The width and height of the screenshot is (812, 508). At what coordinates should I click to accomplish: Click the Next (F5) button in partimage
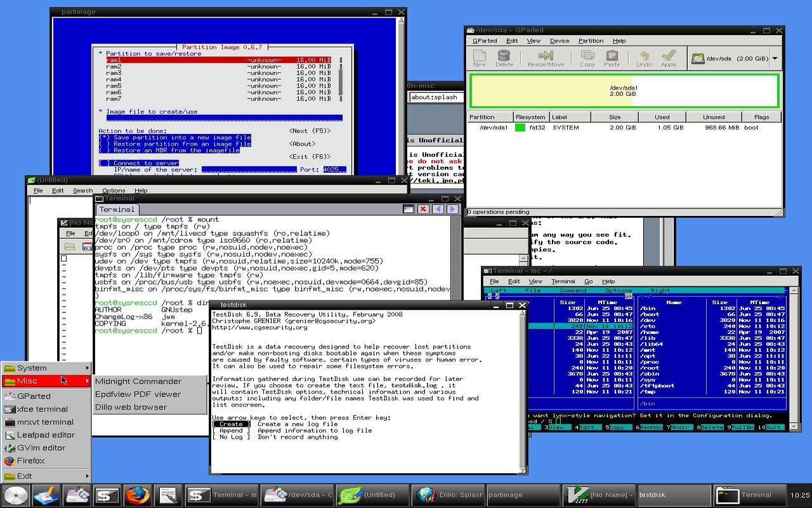pyautogui.click(x=310, y=131)
